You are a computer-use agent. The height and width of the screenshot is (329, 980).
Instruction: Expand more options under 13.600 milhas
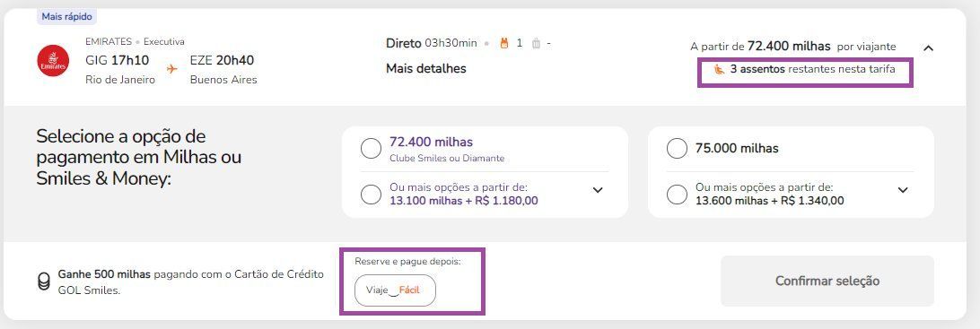coord(903,190)
